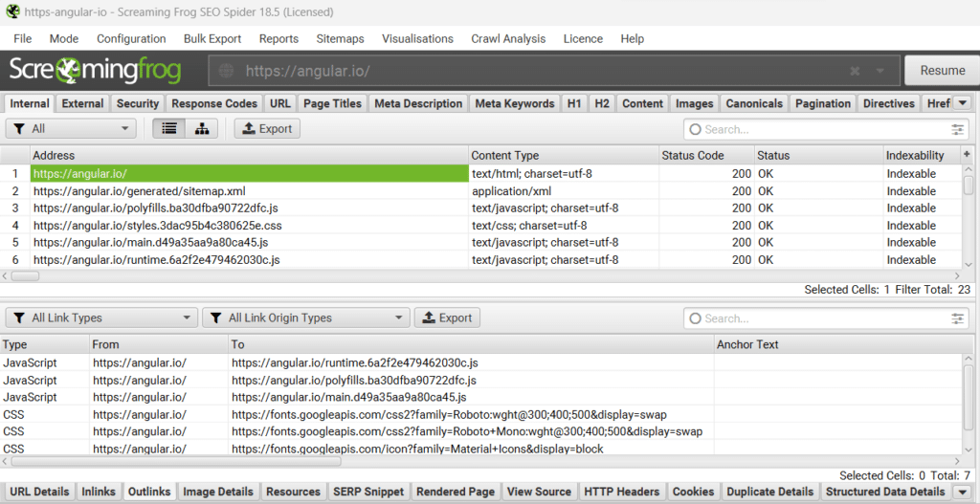Switch to tree view icon
The height and width of the screenshot is (504, 980).
201,129
